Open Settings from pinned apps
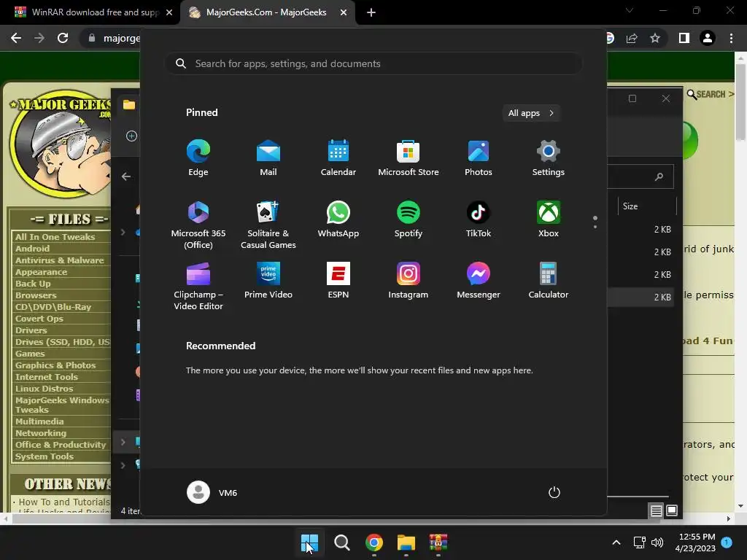 click(549, 157)
